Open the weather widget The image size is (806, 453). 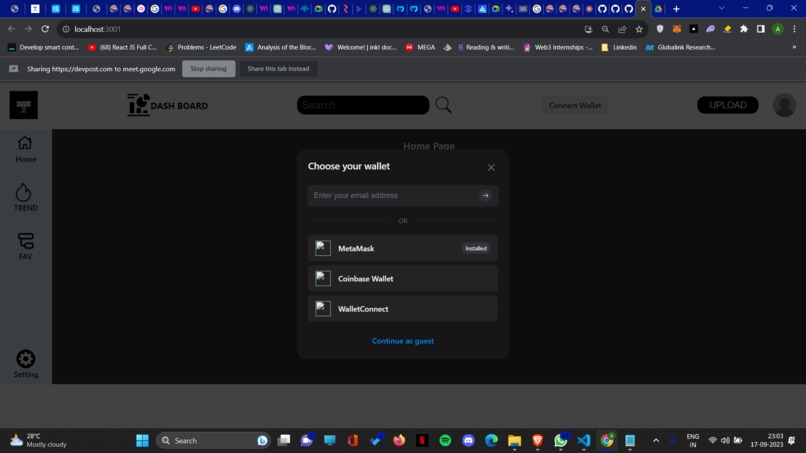tap(39, 441)
